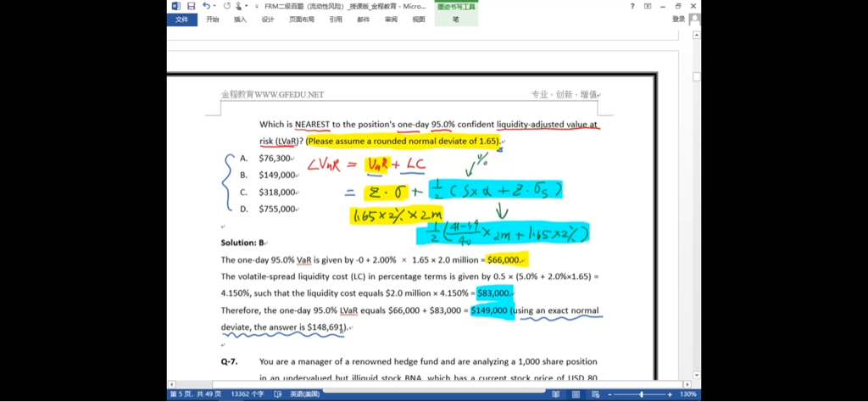Open Word Help question mark icon
The height and width of the screenshot is (402, 868).
coord(632,6)
